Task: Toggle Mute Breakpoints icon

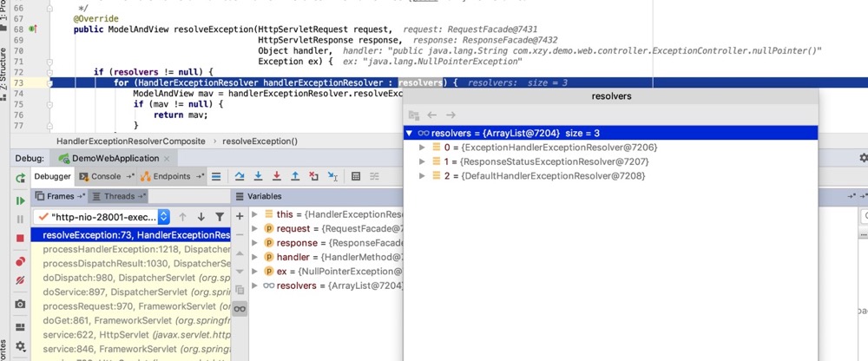Action: (x=21, y=280)
